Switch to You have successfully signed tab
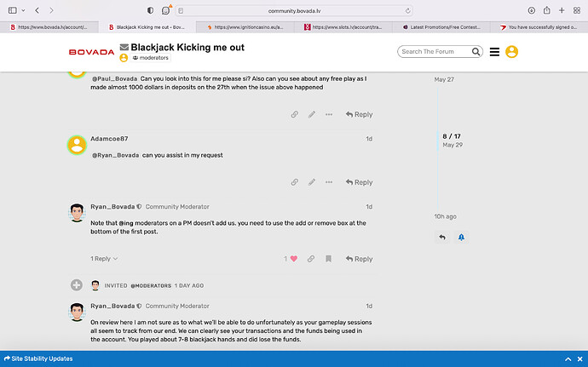 click(539, 27)
